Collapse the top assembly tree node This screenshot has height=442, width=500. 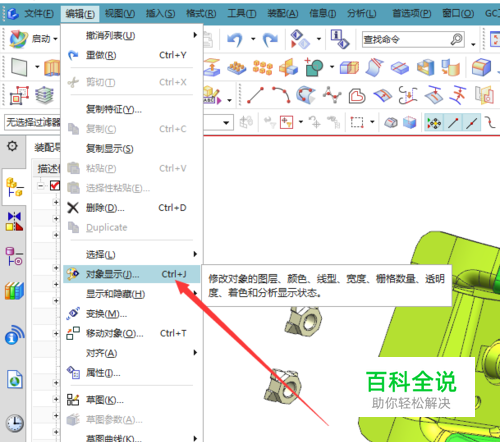point(41,185)
